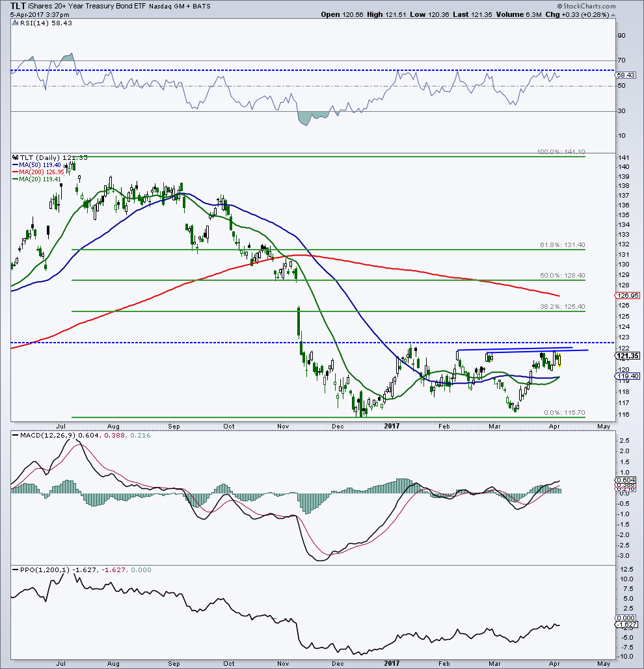Click the RSI(14) 58.43 indicator label

click(43, 23)
